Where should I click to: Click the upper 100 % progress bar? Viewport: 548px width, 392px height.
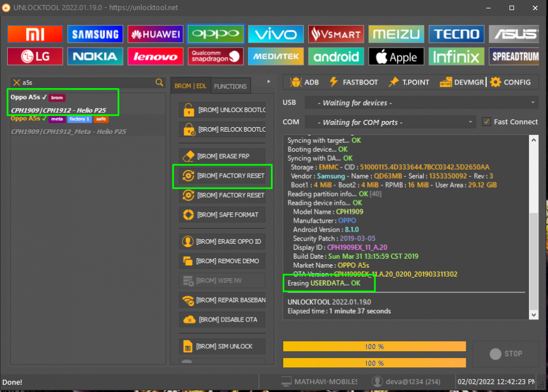coord(374,346)
